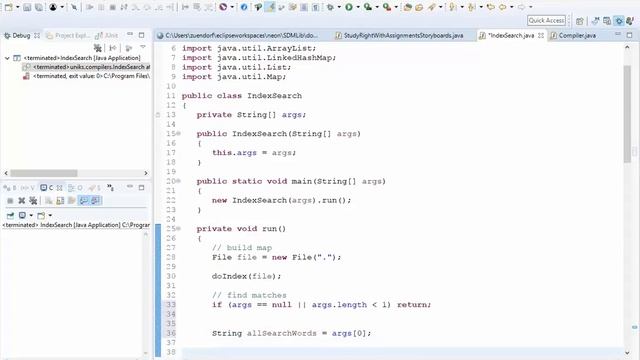Click the Remove All Terminated Launches icon in the Debug view
Image resolution: width=640 pixels, height=360 pixels.
[98, 48]
